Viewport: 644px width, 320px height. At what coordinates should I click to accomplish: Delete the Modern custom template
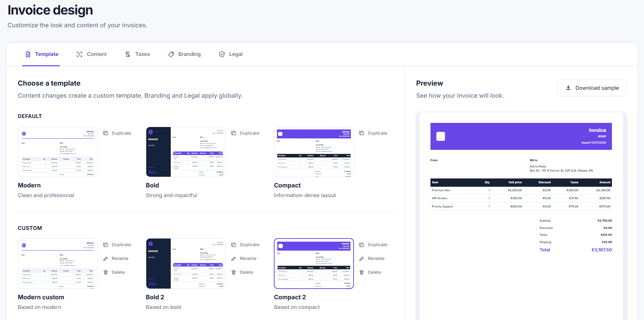(x=114, y=272)
